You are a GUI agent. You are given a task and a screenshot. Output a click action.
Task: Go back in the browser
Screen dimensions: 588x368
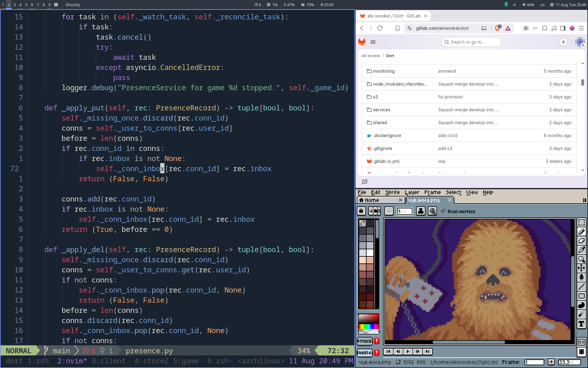point(362,28)
